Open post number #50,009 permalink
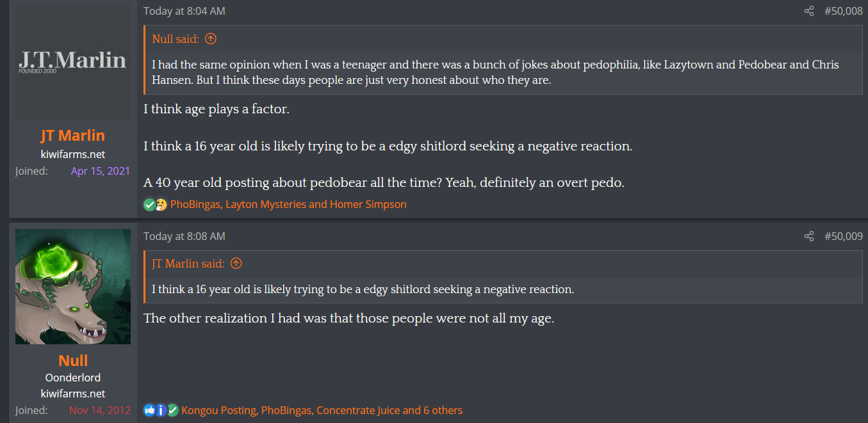The image size is (868, 423). pos(843,236)
